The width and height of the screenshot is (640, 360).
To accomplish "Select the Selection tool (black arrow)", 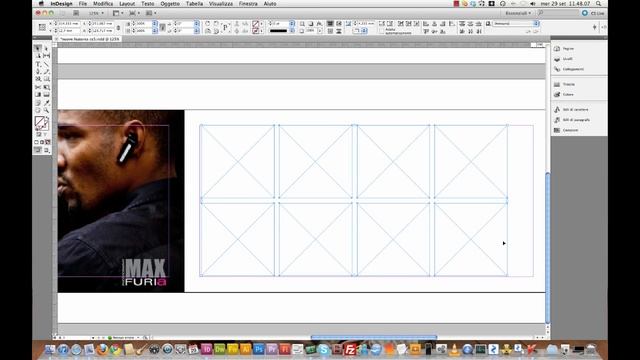I will [x=38, y=48].
